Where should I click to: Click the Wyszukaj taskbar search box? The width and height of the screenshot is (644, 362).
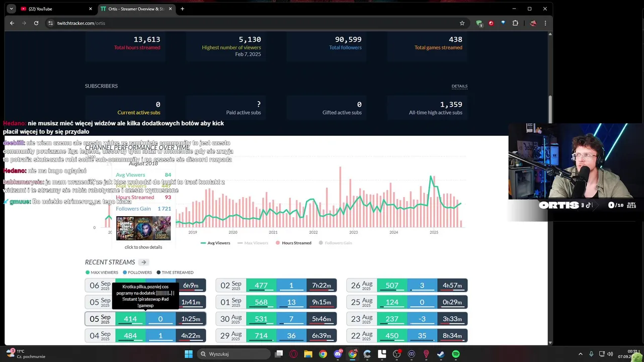point(233,354)
